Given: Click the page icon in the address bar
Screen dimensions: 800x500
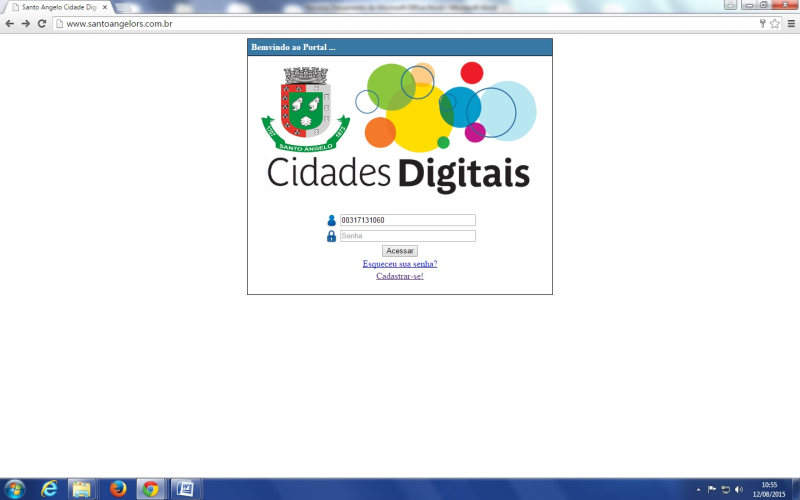Looking at the screenshot, I should pos(59,23).
